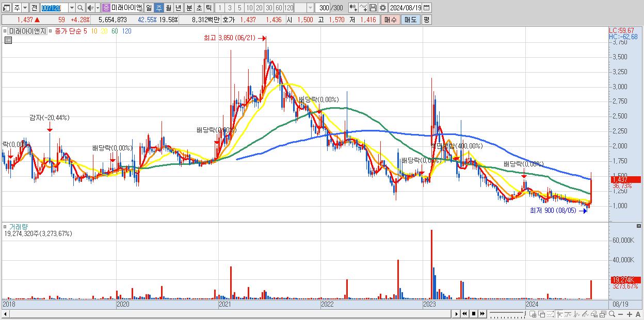Select minute 분 chart period

189,8
